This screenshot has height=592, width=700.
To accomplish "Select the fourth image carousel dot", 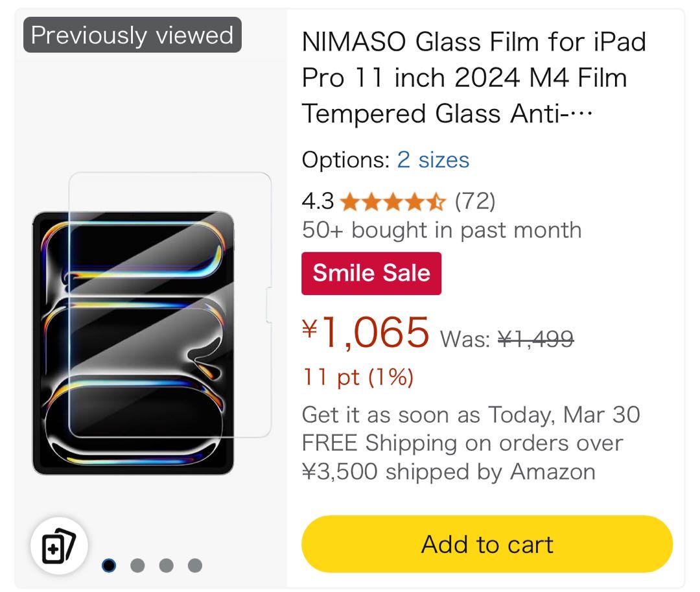I will 195,565.
